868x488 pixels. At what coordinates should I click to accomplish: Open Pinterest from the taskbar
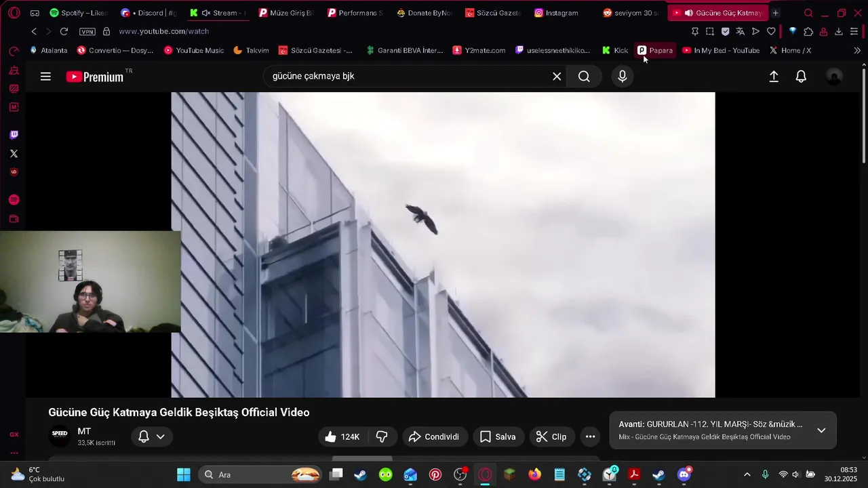click(x=435, y=474)
